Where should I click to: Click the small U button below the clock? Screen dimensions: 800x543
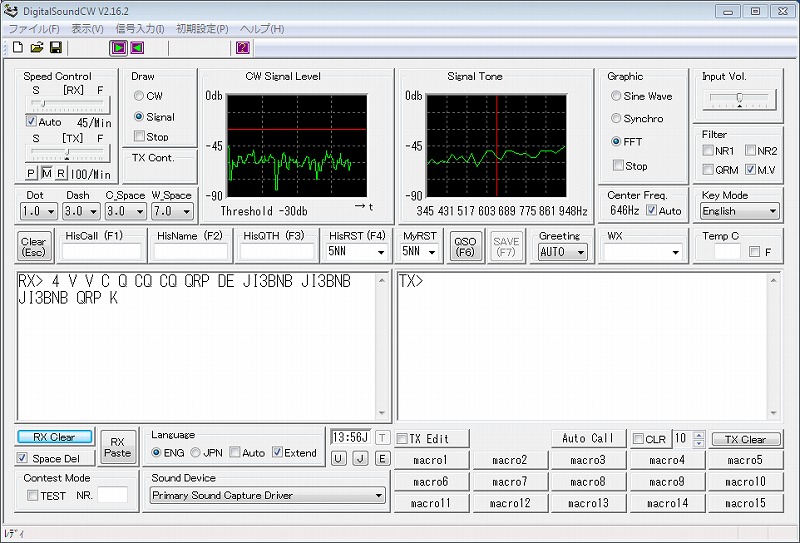338,458
